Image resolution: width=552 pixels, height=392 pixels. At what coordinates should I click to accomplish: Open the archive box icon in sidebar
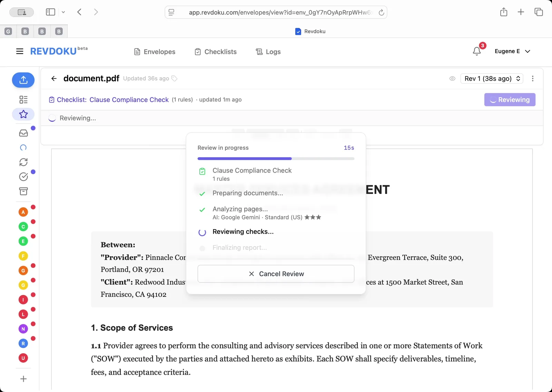23,192
